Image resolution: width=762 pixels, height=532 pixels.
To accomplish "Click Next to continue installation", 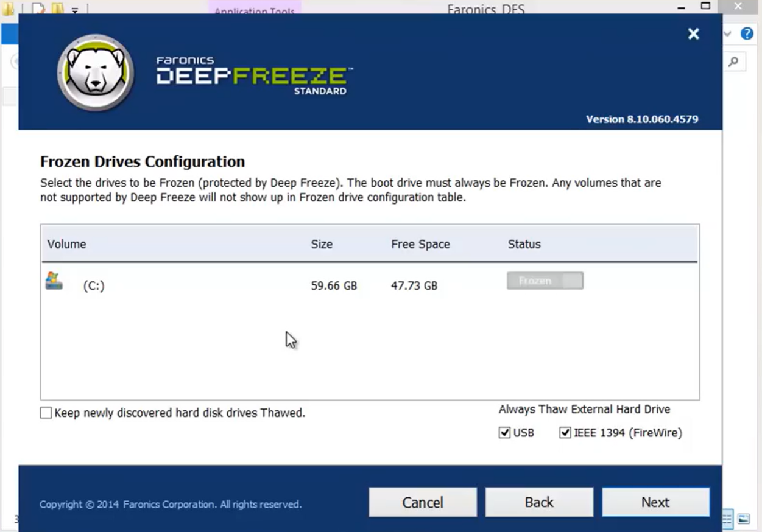I will 655,502.
